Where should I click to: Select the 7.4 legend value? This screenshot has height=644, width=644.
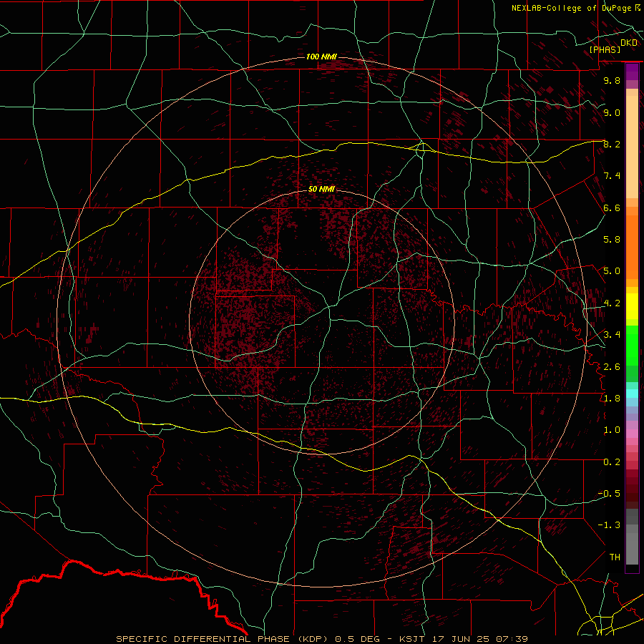tap(612, 176)
